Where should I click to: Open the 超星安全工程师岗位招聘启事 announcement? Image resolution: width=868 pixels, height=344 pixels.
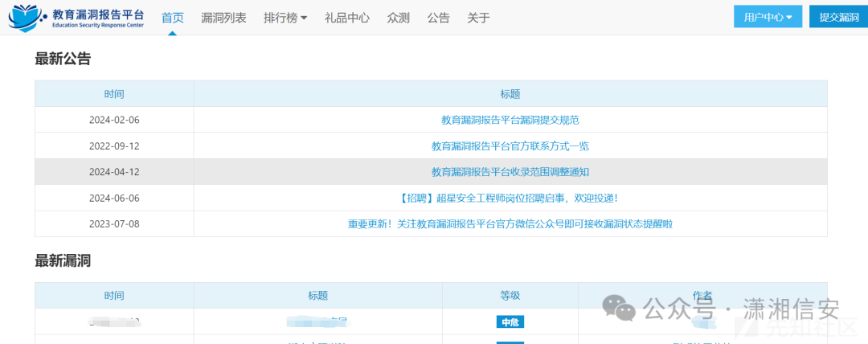click(x=510, y=198)
